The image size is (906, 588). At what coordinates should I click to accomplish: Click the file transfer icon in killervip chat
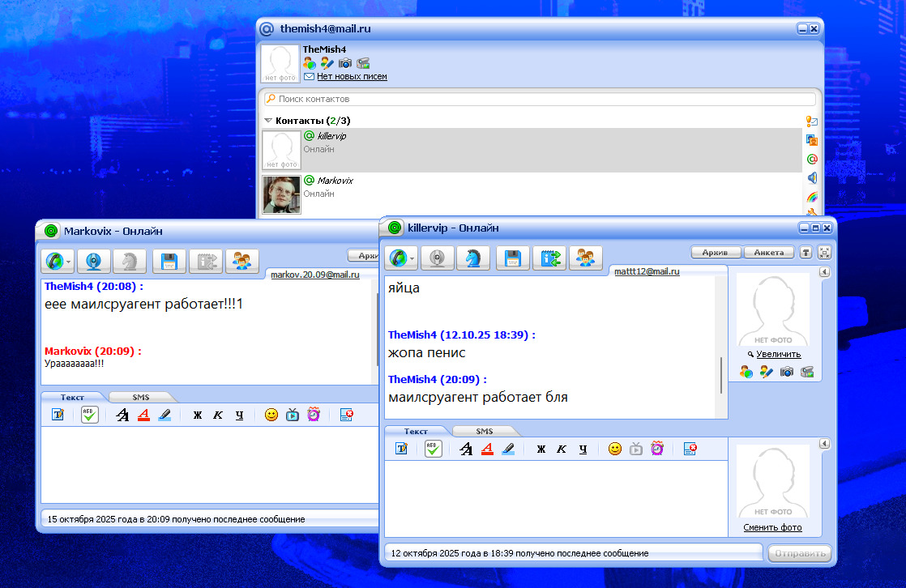pos(549,258)
